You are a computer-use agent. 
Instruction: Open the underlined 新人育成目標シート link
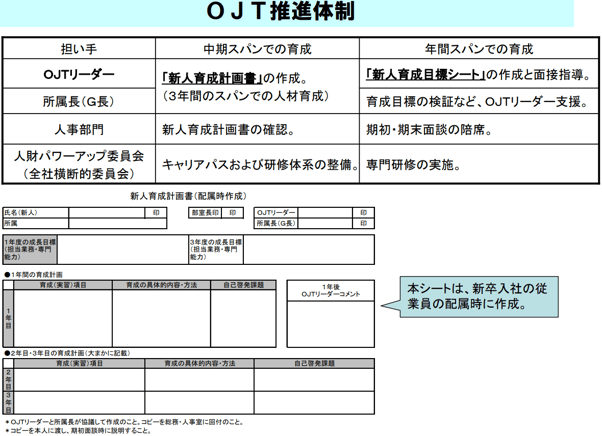tap(426, 75)
